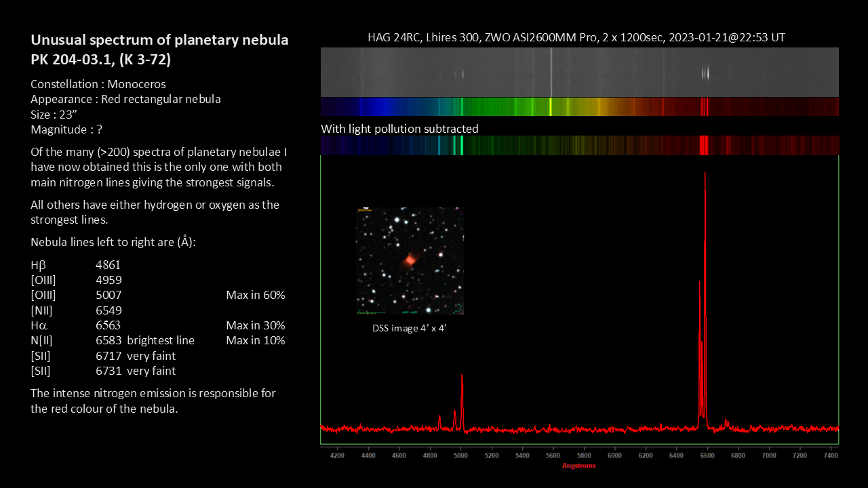Click the "Constellation : Monoceros" line
The width and height of the screenshot is (868, 488).
[98, 84]
